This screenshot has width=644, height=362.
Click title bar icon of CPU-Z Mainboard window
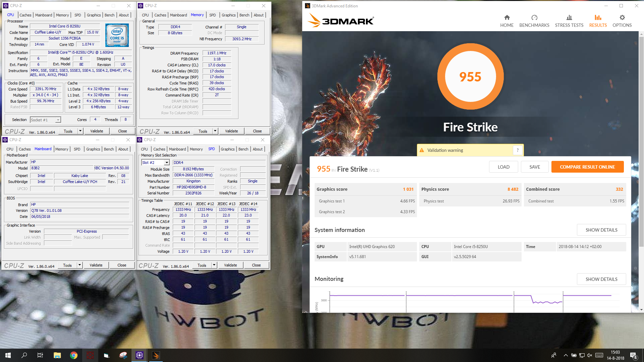5,140
